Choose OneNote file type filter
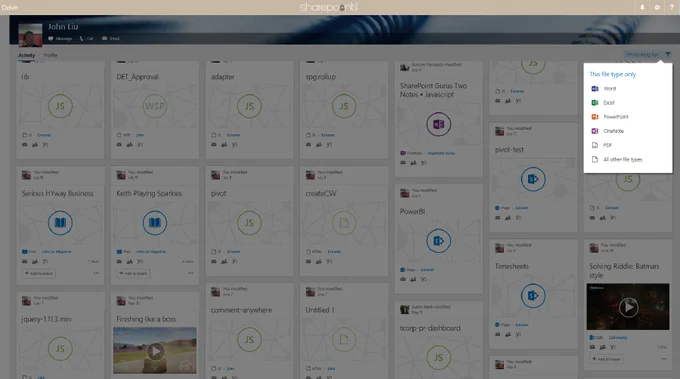The width and height of the screenshot is (680, 379). click(613, 131)
